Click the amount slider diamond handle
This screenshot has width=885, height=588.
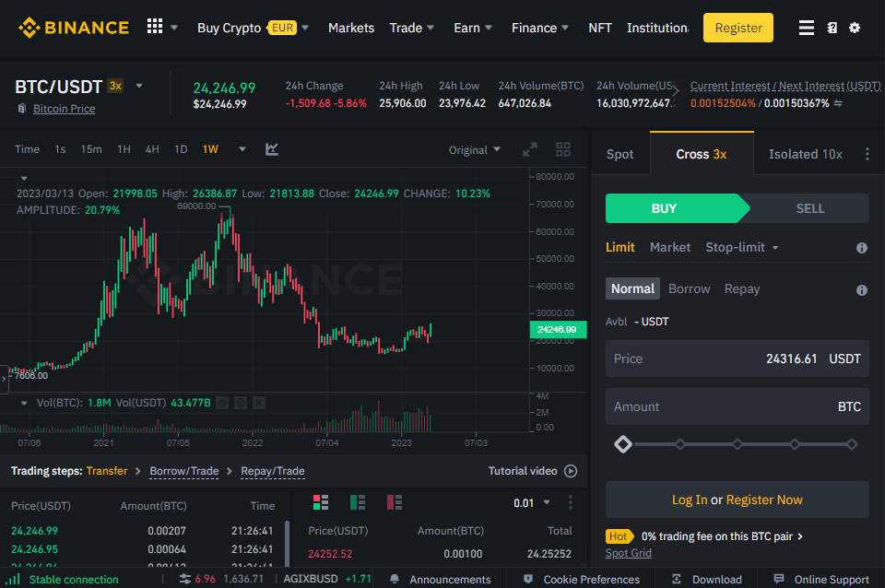tap(623, 444)
